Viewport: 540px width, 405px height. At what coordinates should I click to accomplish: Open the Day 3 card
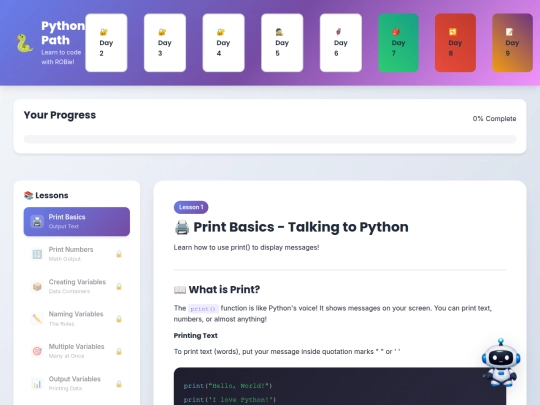(165, 43)
